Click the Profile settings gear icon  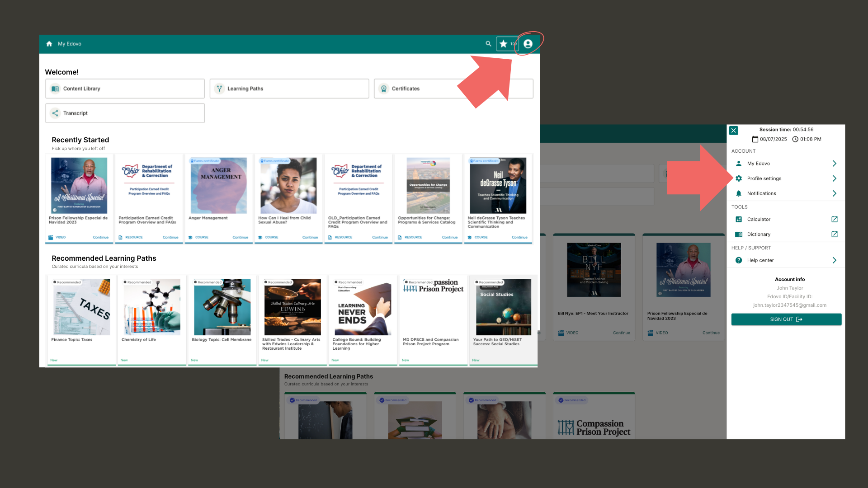pos(739,178)
